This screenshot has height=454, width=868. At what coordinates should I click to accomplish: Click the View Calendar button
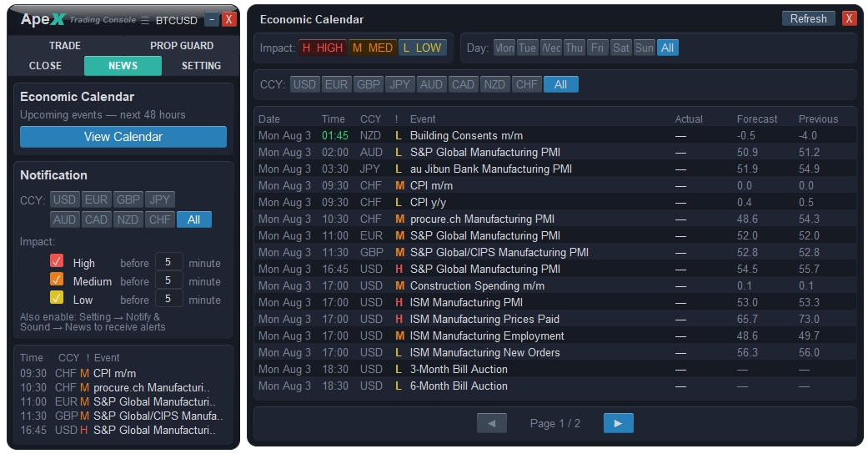click(123, 136)
